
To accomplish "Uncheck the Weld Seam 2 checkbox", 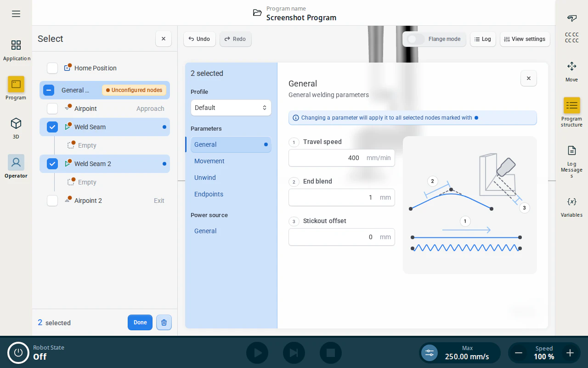I will click(x=52, y=164).
